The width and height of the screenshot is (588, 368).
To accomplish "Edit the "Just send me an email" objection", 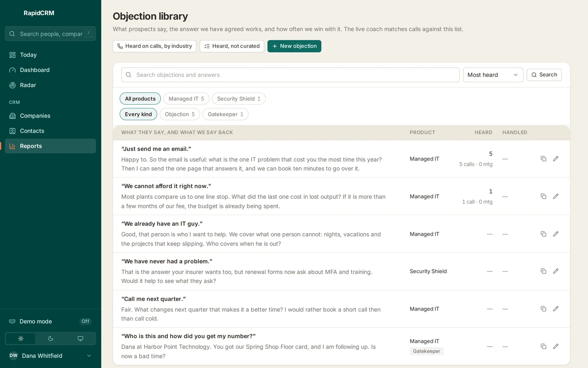I will click(x=556, y=159).
